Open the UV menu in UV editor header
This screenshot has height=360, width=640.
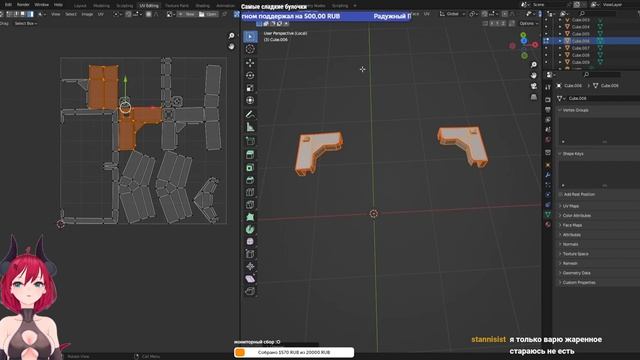tap(100, 14)
